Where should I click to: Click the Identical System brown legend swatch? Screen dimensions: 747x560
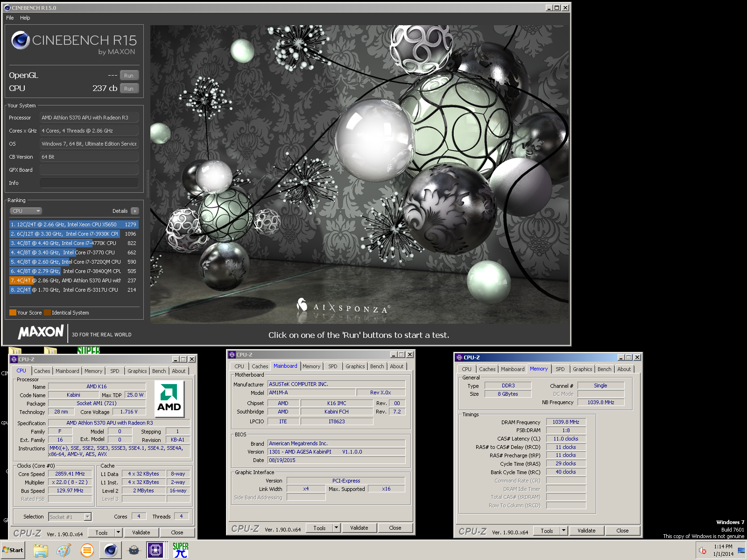[x=47, y=313]
